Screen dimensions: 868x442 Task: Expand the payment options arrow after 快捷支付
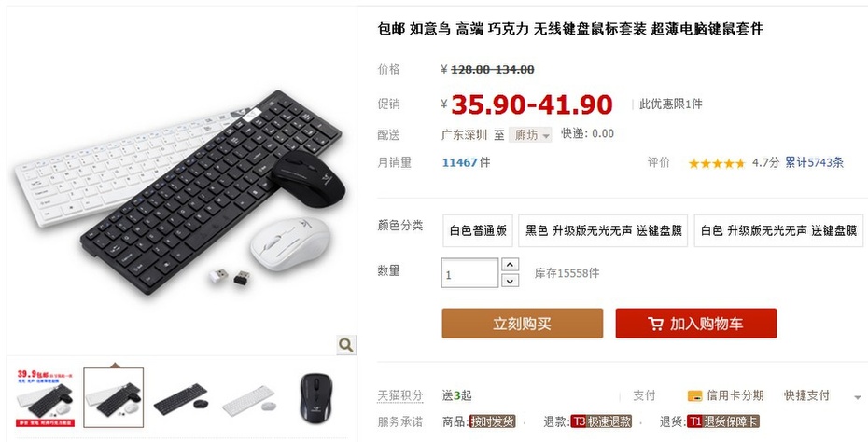coord(858,397)
